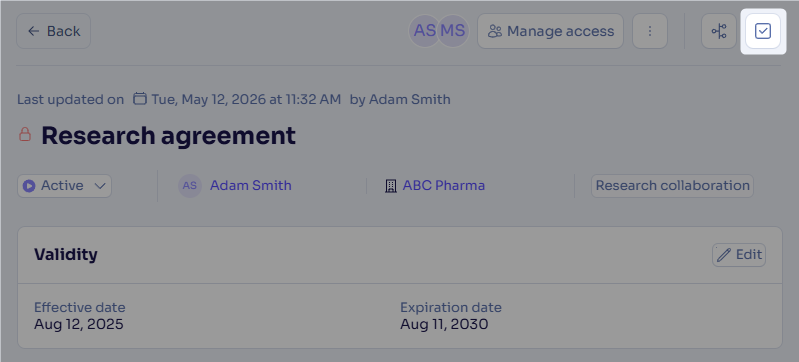
Task: Open the workflow hierarchy icon button
Action: (x=718, y=31)
